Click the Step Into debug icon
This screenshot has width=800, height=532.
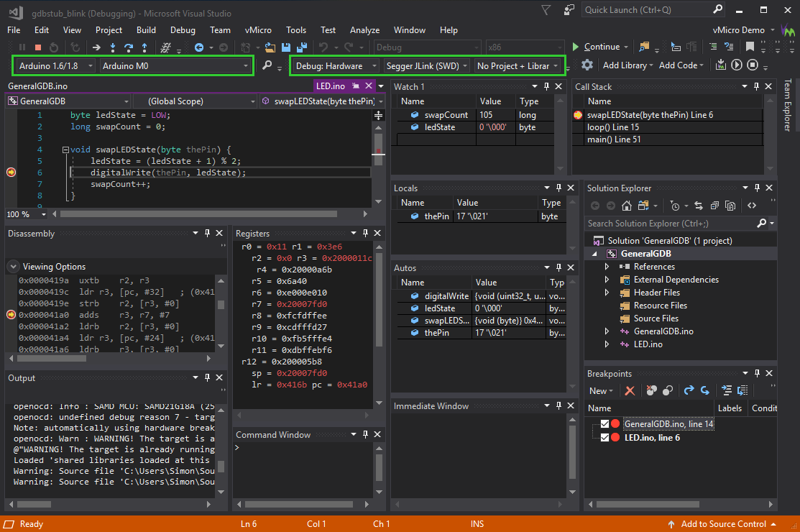tap(113, 47)
